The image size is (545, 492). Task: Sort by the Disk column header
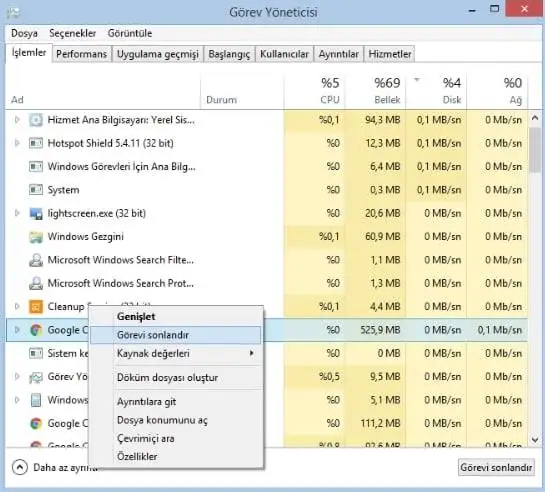(436, 92)
